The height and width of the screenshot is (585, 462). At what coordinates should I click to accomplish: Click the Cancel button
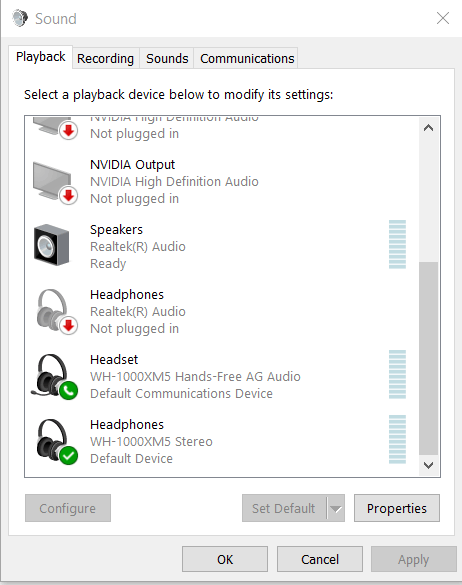(x=320, y=559)
